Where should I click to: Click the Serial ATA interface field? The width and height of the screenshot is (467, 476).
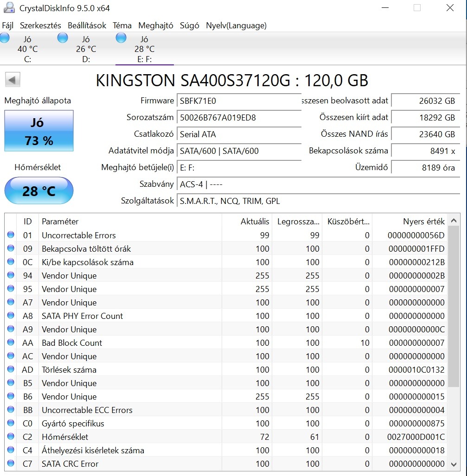239,134
